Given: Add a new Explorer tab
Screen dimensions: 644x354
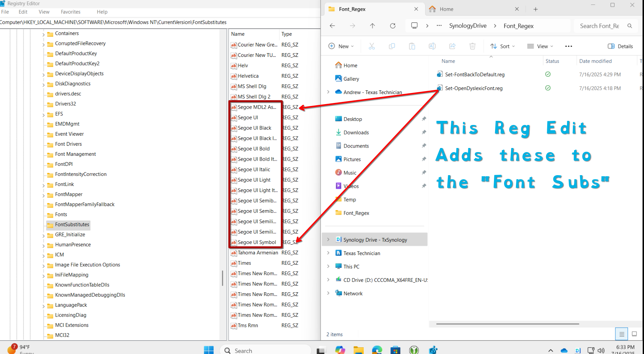Looking at the screenshot, I should click(x=536, y=9).
